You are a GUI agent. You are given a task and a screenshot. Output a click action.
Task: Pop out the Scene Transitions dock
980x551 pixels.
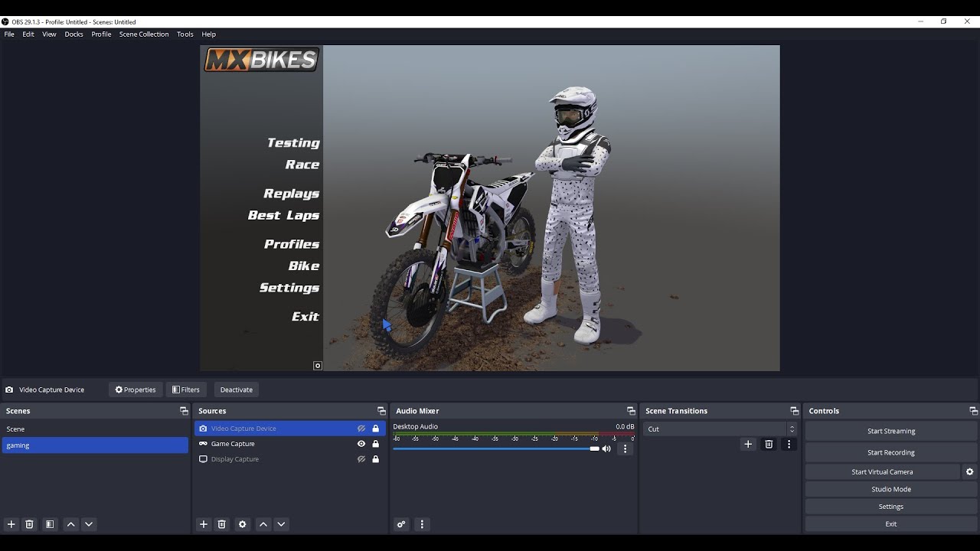794,411
